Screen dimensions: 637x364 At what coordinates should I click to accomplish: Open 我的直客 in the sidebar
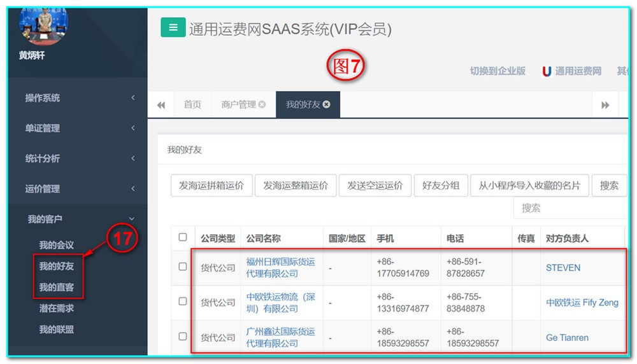point(56,287)
